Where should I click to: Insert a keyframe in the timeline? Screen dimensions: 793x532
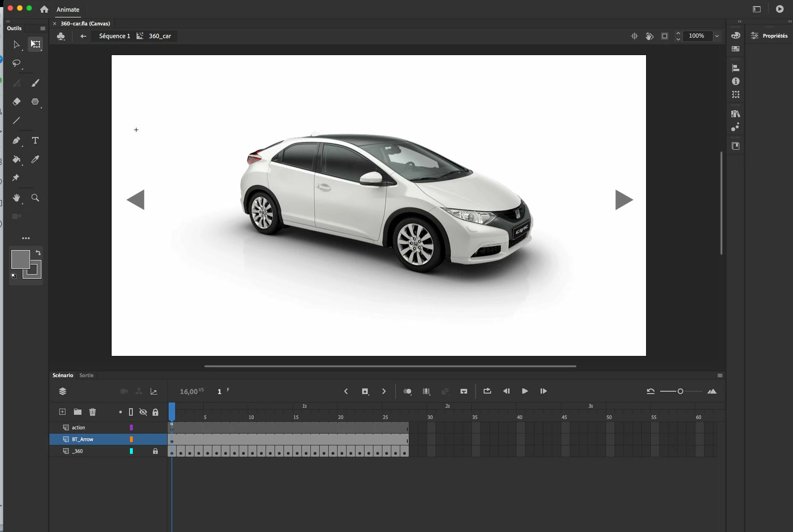click(365, 391)
